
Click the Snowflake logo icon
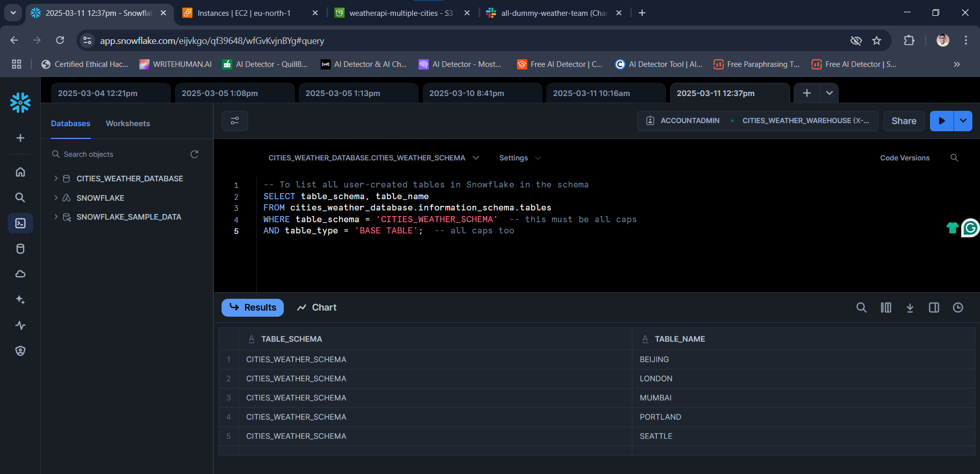tap(20, 103)
